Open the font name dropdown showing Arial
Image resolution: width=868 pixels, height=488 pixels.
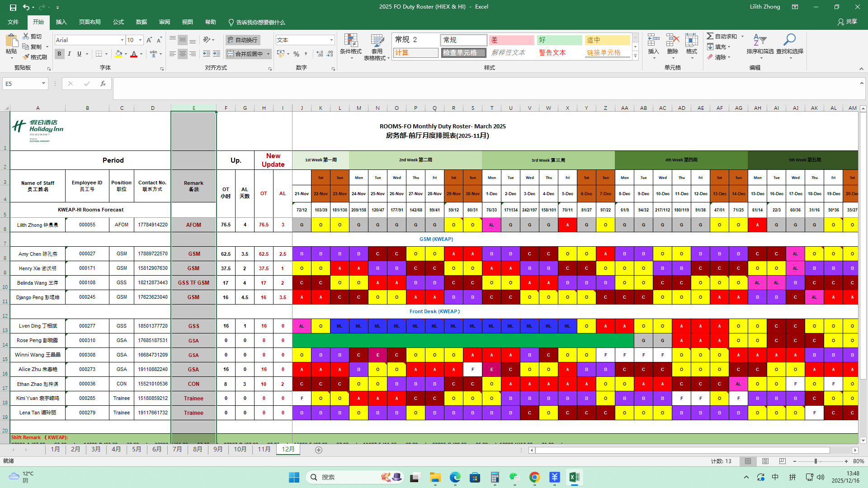pos(122,40)
